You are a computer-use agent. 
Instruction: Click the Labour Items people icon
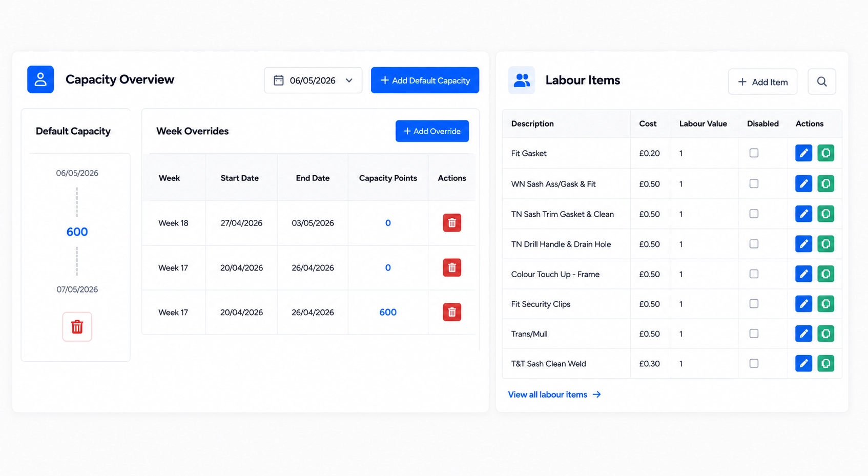522,80
